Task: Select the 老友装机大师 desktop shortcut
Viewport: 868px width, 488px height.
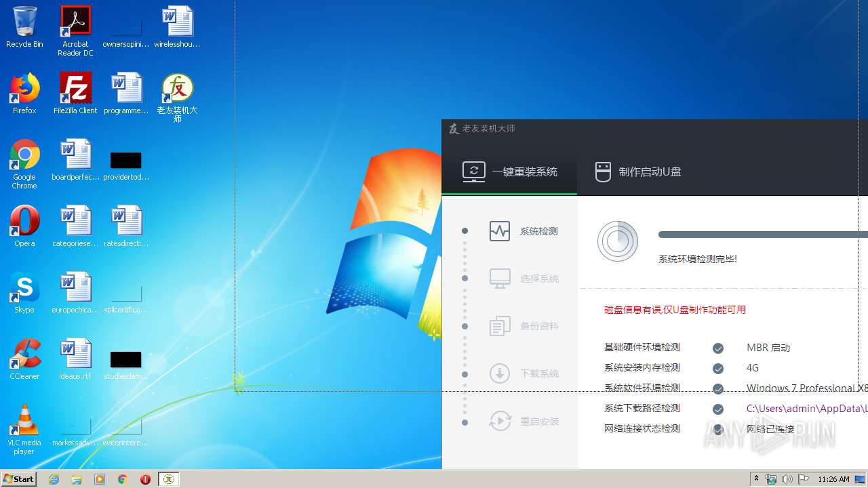Action: click(x=177, y=98)
